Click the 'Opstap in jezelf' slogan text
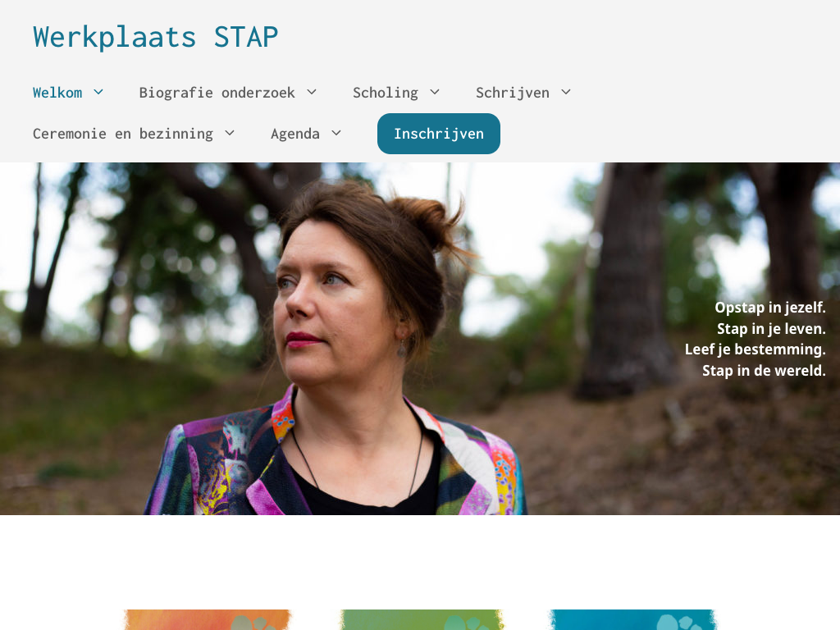The width and height of the screenshot is (840, 630). pyautogui.click(x=770, y=308)
